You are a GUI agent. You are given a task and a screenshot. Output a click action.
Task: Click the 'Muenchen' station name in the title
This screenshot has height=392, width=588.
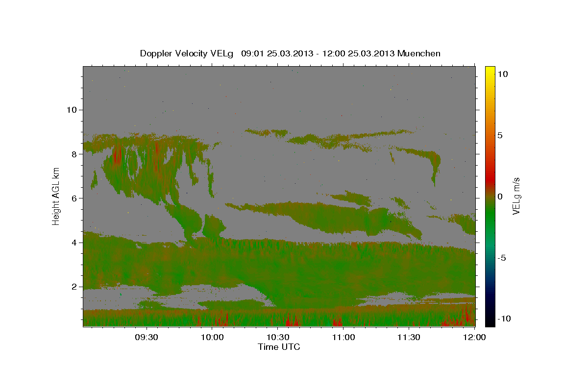(x=419, y=53)
